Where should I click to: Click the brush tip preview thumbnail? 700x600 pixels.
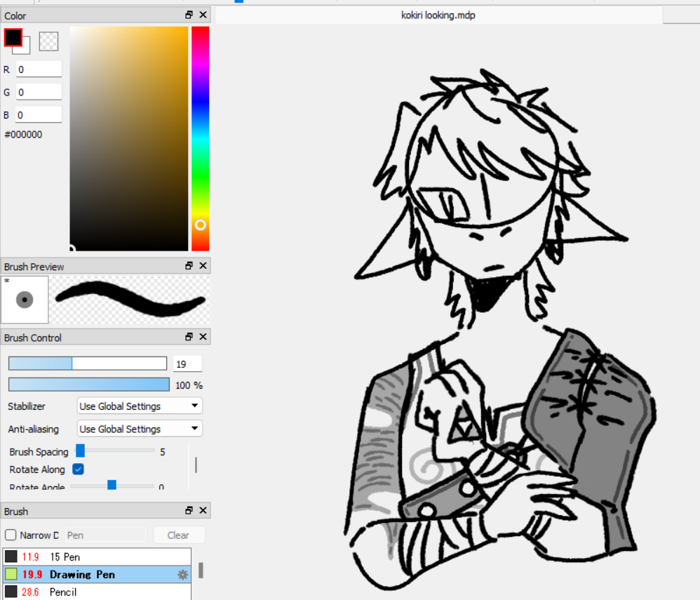coord(25,300)
